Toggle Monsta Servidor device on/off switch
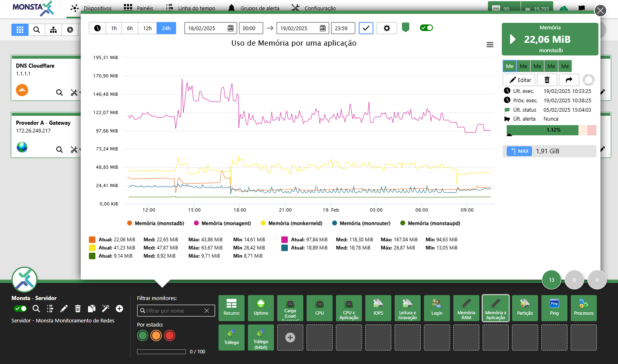 click(x=20, y=309)
